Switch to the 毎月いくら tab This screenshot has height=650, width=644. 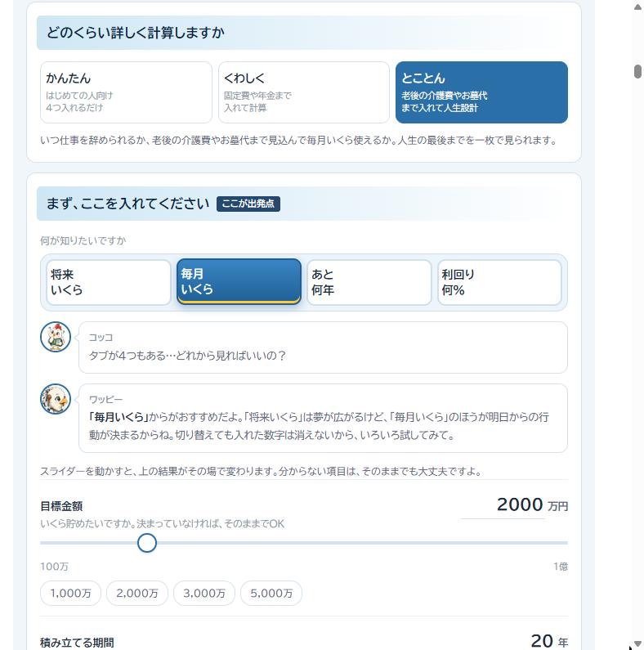239,281
